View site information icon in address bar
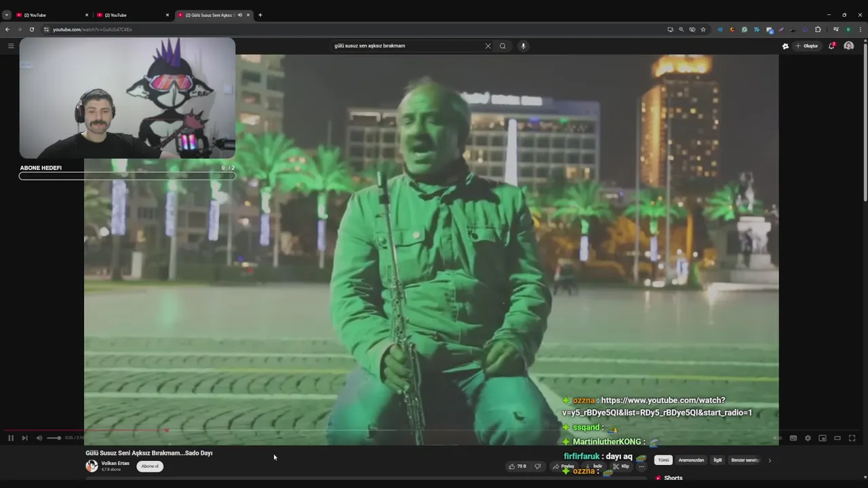 click(x=46, y=29)
